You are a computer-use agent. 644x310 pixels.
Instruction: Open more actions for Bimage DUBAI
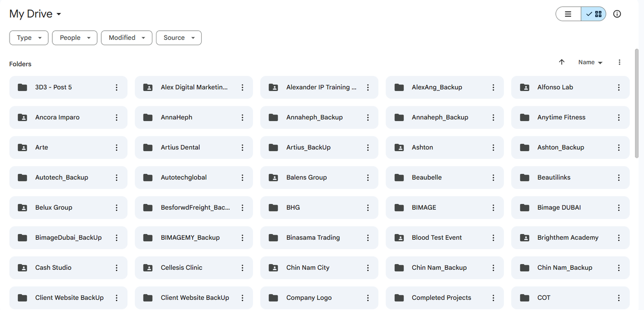(619, 208)
